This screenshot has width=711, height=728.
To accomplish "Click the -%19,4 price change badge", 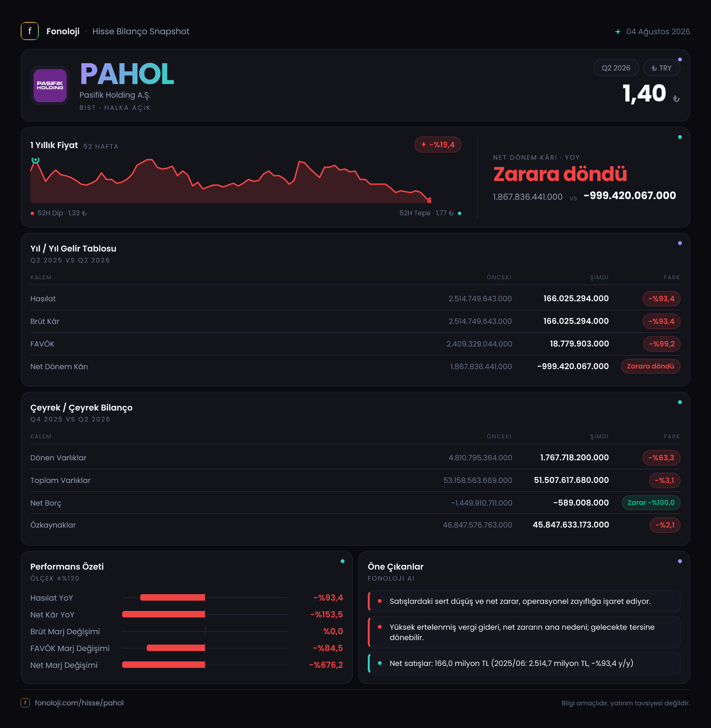I will [438, 145].
